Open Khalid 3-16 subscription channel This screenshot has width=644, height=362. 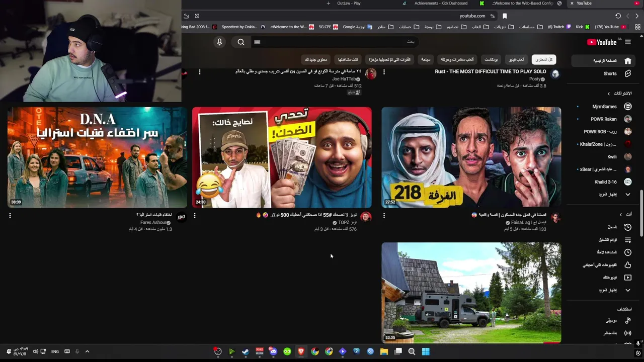point(605,182)
